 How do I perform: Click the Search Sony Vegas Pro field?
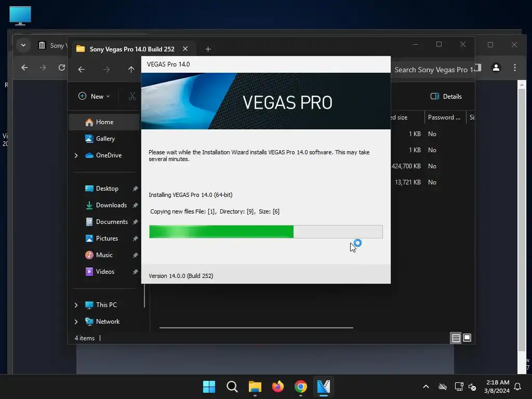click(x=433, y=70)
